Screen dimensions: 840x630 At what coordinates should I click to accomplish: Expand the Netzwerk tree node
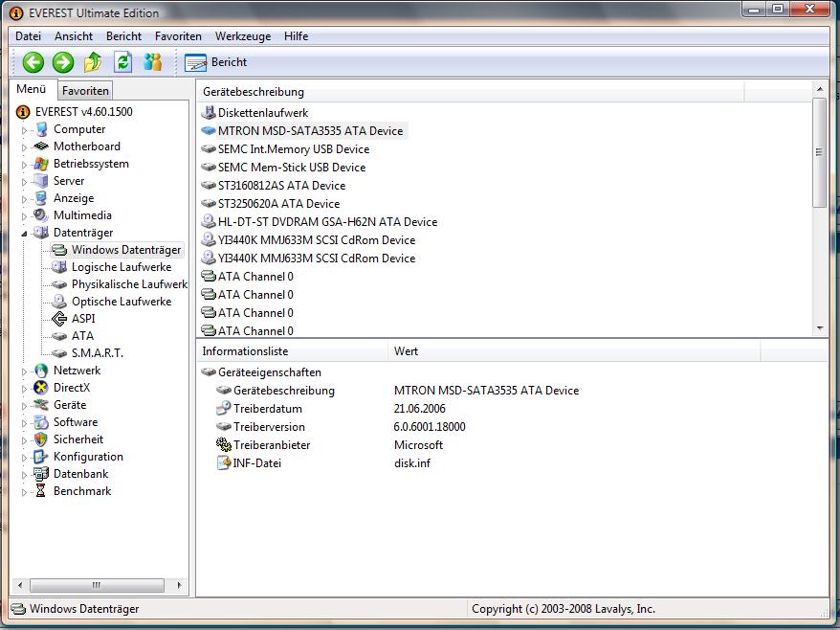[x=24, y=371]
